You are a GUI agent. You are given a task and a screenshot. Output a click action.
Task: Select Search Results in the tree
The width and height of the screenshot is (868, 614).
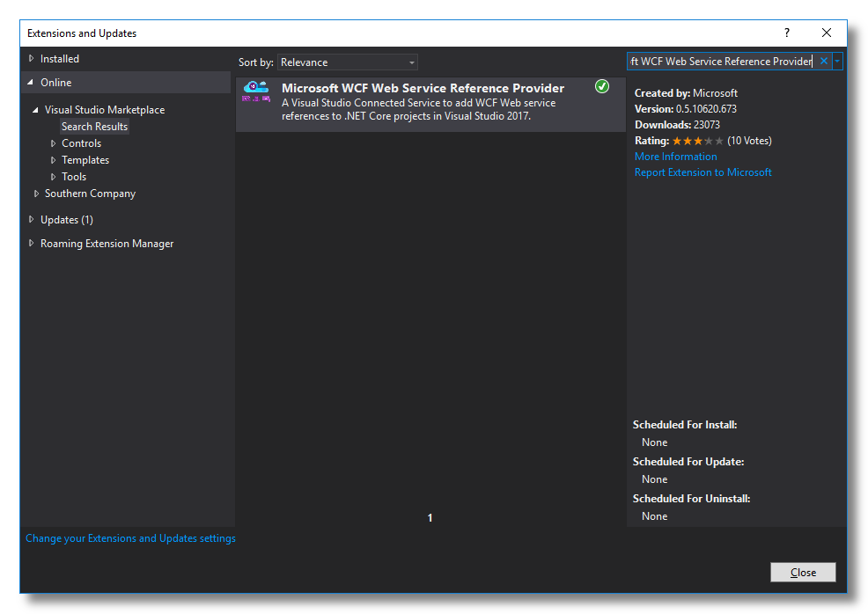95,127
